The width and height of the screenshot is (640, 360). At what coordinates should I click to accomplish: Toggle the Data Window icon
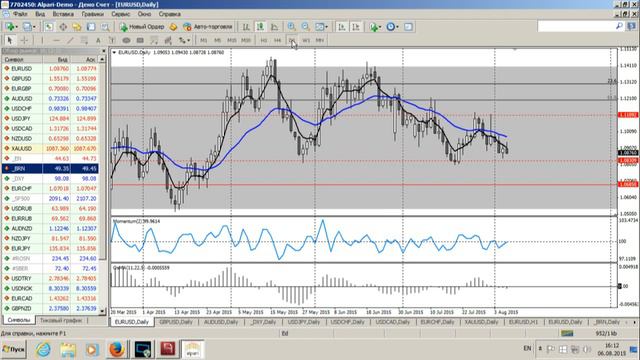click(x=63, y=27)
